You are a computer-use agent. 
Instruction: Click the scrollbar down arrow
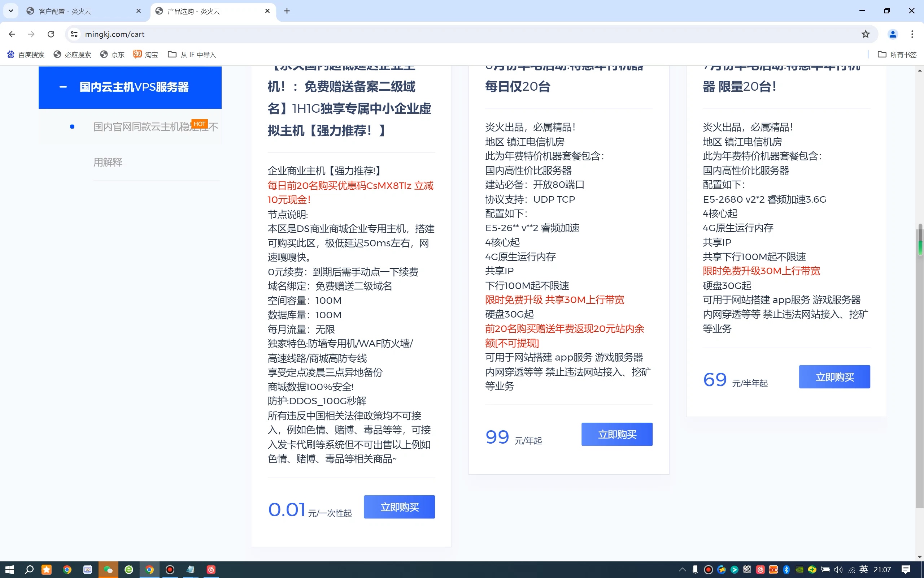click(x=920, y=557)
